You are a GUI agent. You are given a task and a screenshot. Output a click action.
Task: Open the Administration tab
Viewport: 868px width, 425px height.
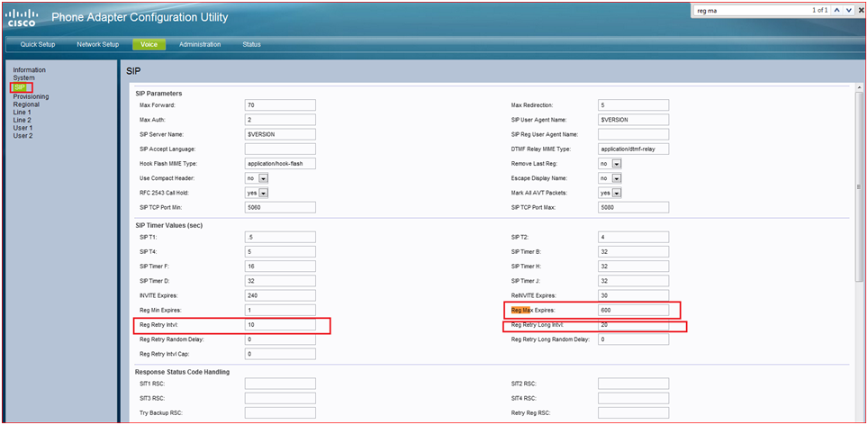[200, 44]
